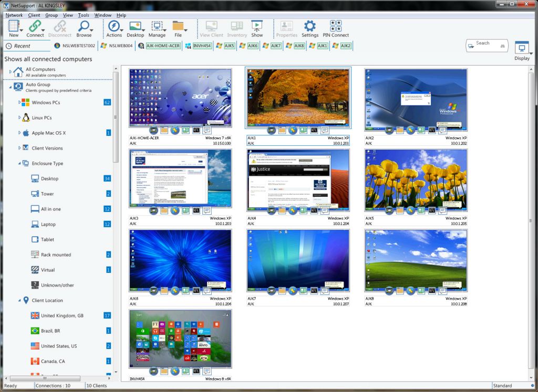Image resolution: width=538 pixels, height=392 pixels.
Task: Select United Kingdom, GB location
Action: tap(62, 315)
